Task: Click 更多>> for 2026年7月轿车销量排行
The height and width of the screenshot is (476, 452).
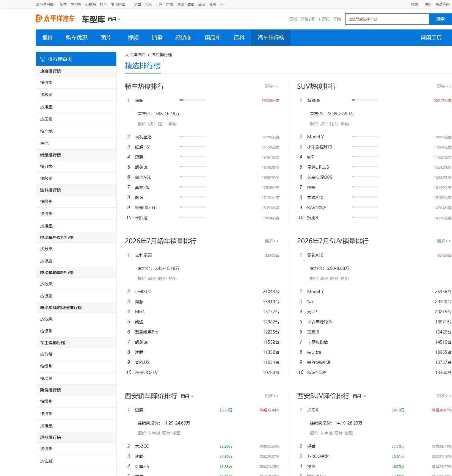Action: (272, 241)
